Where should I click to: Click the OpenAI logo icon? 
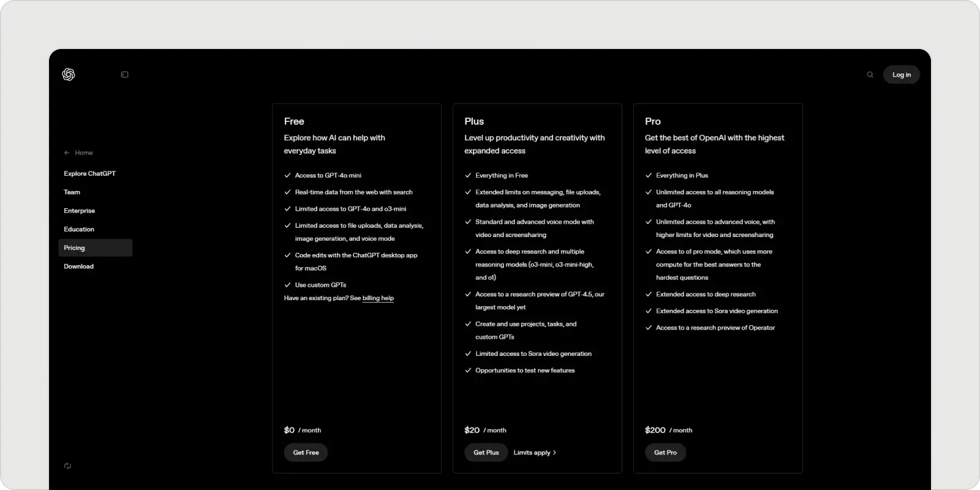click(x=69, y=74)
